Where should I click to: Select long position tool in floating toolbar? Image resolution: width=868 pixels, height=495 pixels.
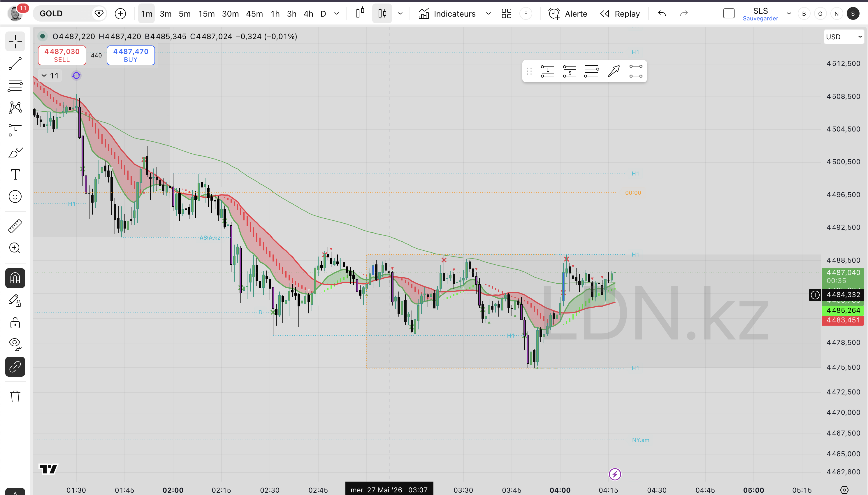click(547, 71)
